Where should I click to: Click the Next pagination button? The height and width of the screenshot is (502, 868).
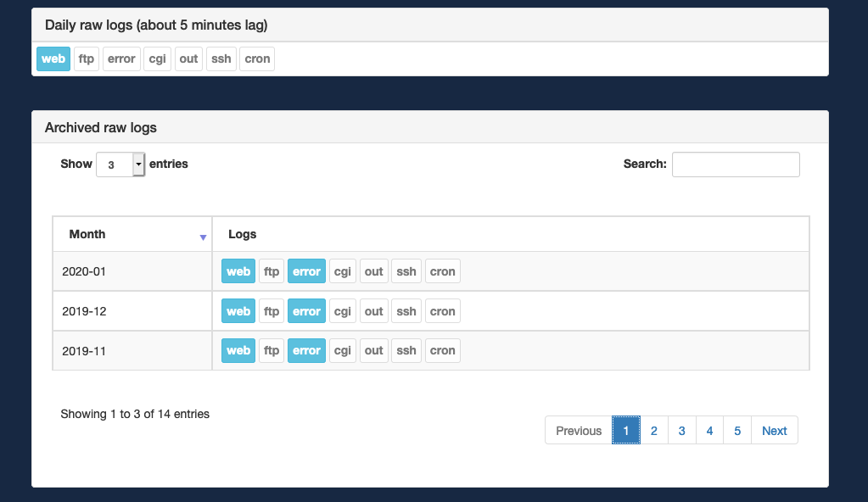pyautogui.click(x=773, y=430)
